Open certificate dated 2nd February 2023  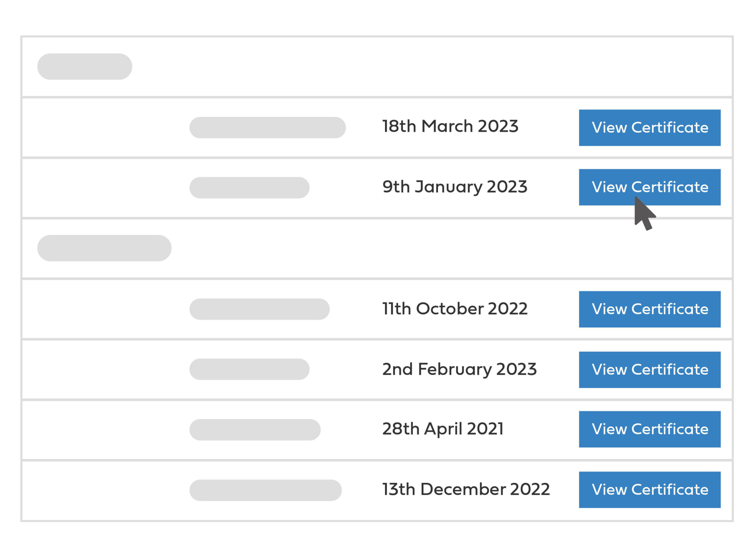coord(650,369)
